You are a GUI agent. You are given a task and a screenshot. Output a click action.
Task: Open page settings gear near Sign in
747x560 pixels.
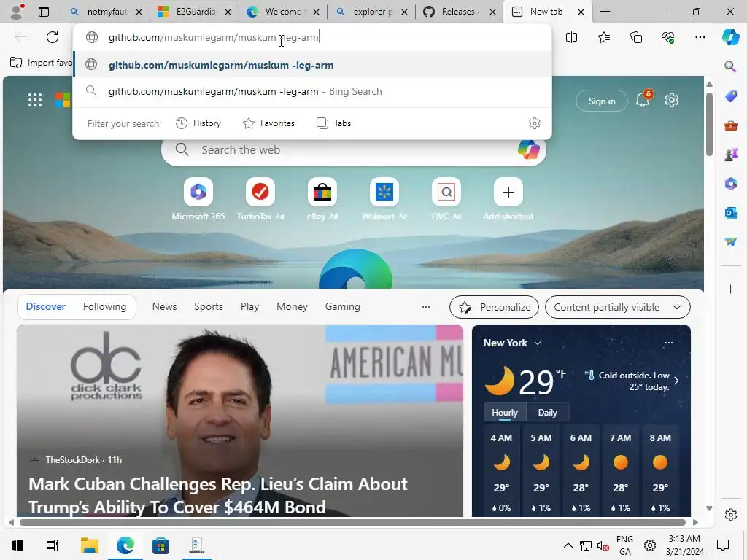(x=672, y=100)
